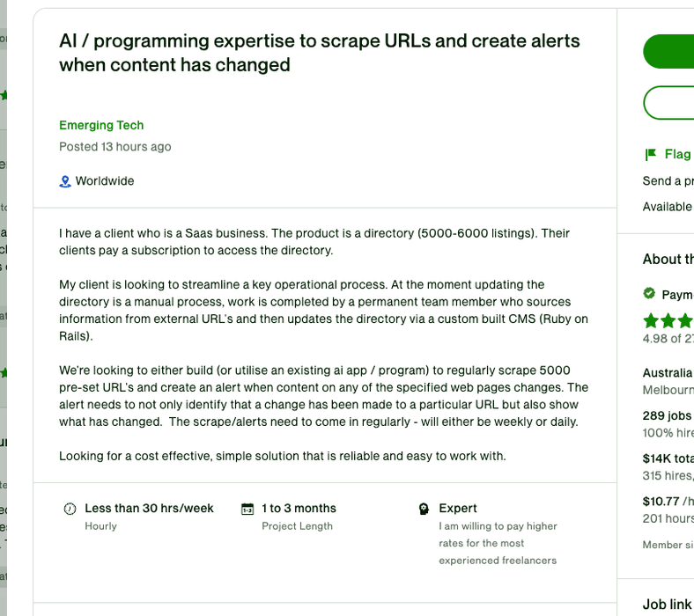Click the '1 to 3 months' project length
This screenshot has height=616, width=694.
coord(299,509)
